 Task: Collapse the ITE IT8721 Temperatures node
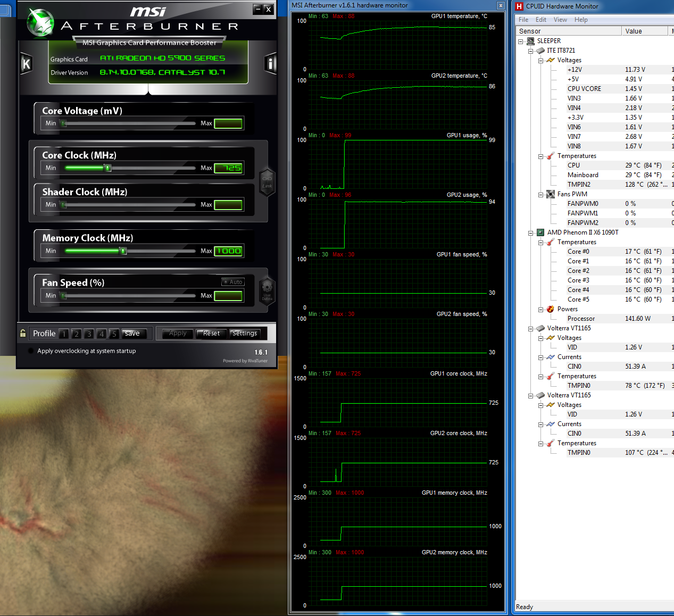(x=541, y=156)
